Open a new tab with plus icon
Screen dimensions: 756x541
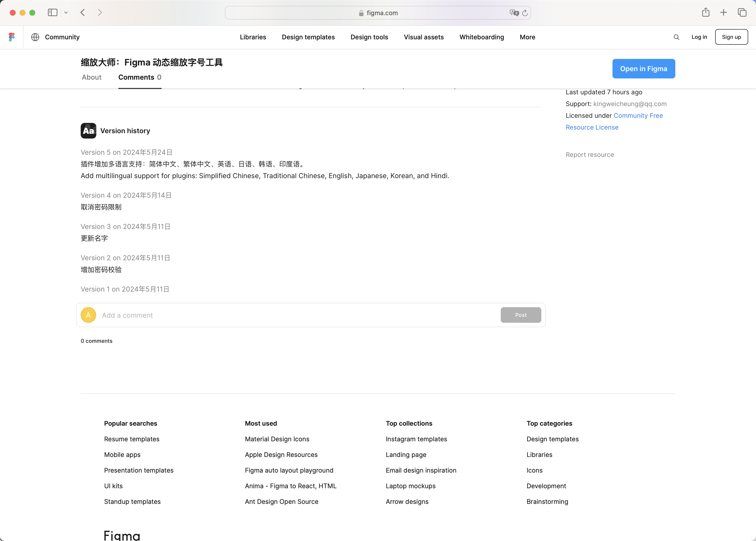tap(724, 13)
